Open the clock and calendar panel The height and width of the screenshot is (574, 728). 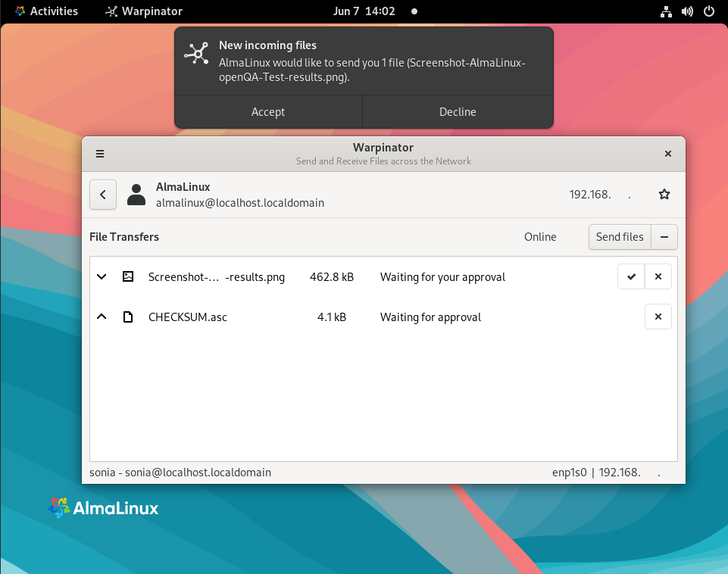tap(363, 11)
